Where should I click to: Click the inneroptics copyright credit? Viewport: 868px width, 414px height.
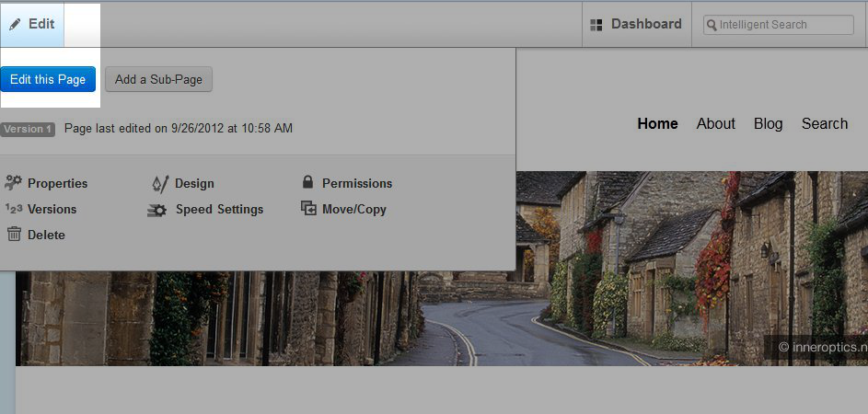[822, 347]
